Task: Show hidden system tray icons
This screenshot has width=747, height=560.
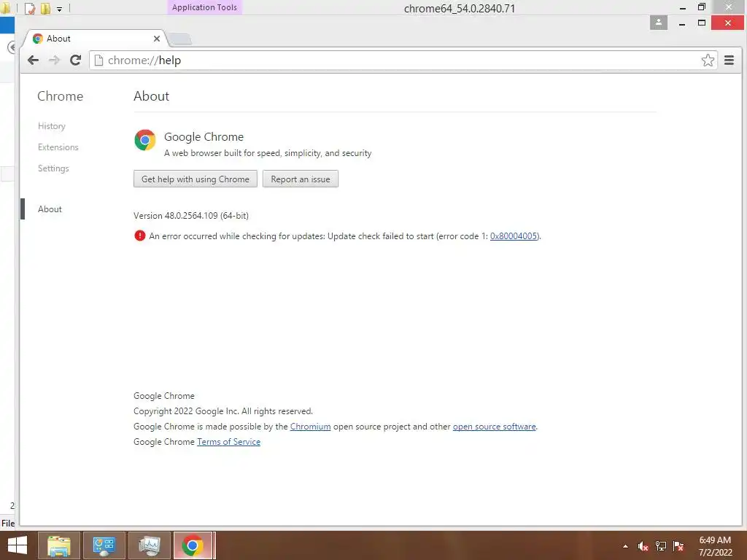Action: point(625,546)
